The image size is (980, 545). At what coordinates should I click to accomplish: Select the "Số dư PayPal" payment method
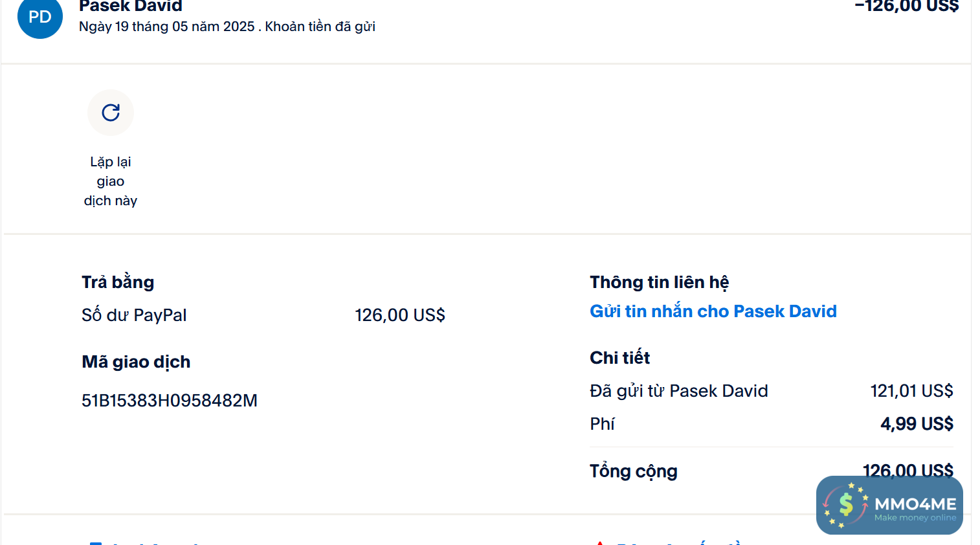(x=134, y=315)
